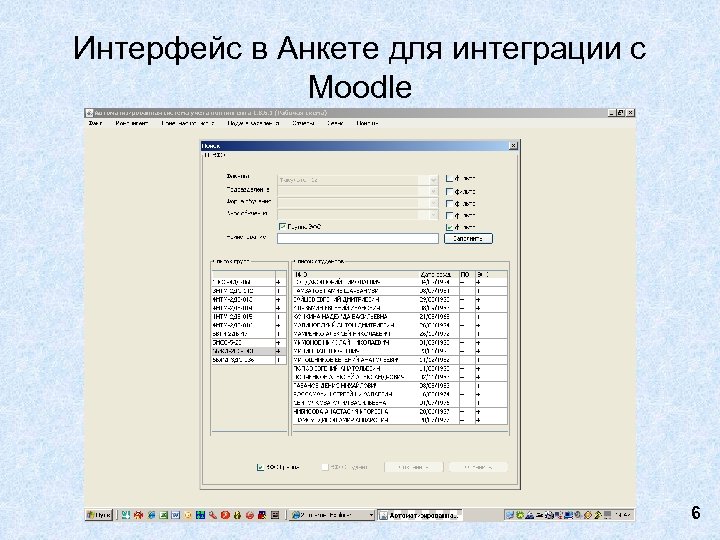720x540 pixels.
Task: Uncheck the Группы checkbox above the text field
Action: click(x=282, y=226)
